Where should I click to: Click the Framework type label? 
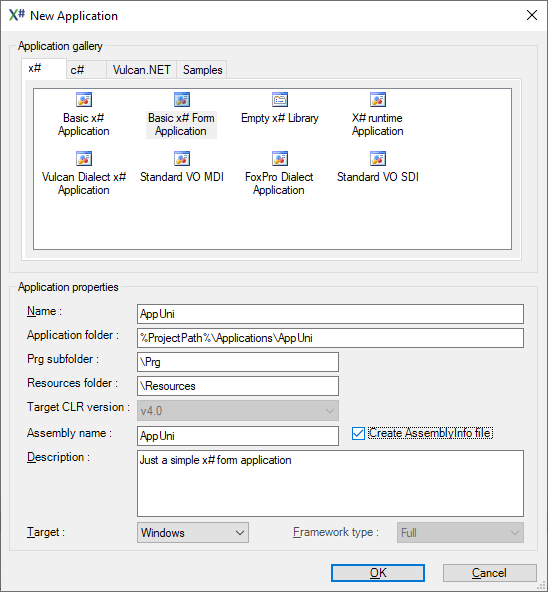click(336, 532)
